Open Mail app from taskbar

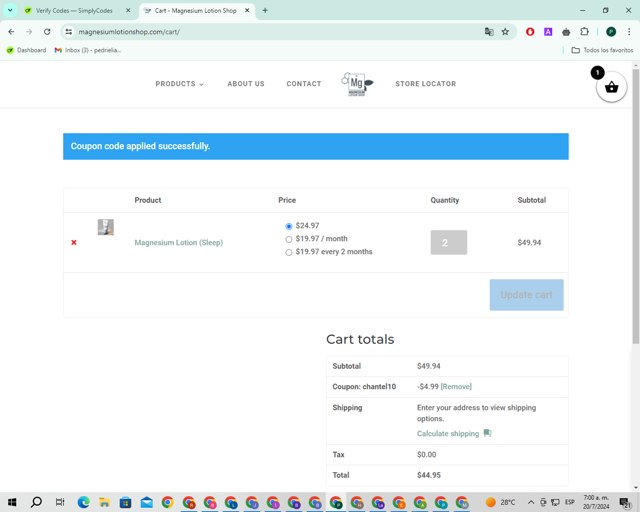(147, 502)
